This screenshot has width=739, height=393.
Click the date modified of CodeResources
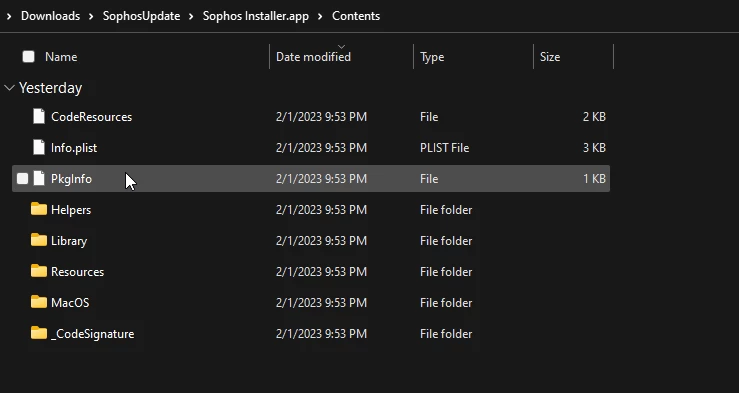click(321, 117)
